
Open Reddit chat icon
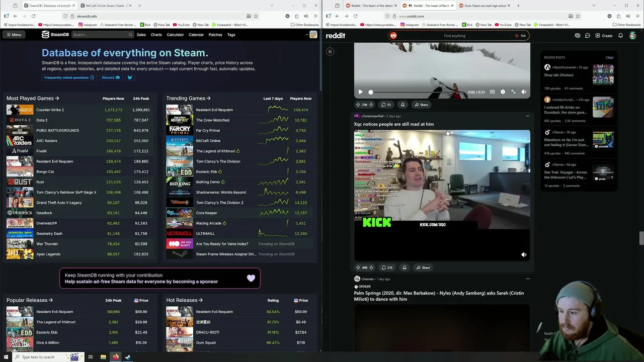click(x=587, y=36)
